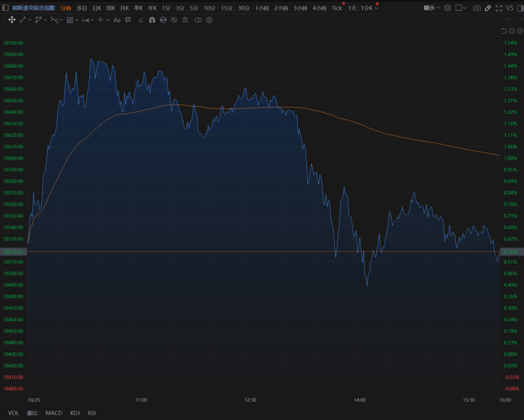This screenshot has height=420, width=524.
Task: Click the redo arrow icon
Action: coord(520,20)
